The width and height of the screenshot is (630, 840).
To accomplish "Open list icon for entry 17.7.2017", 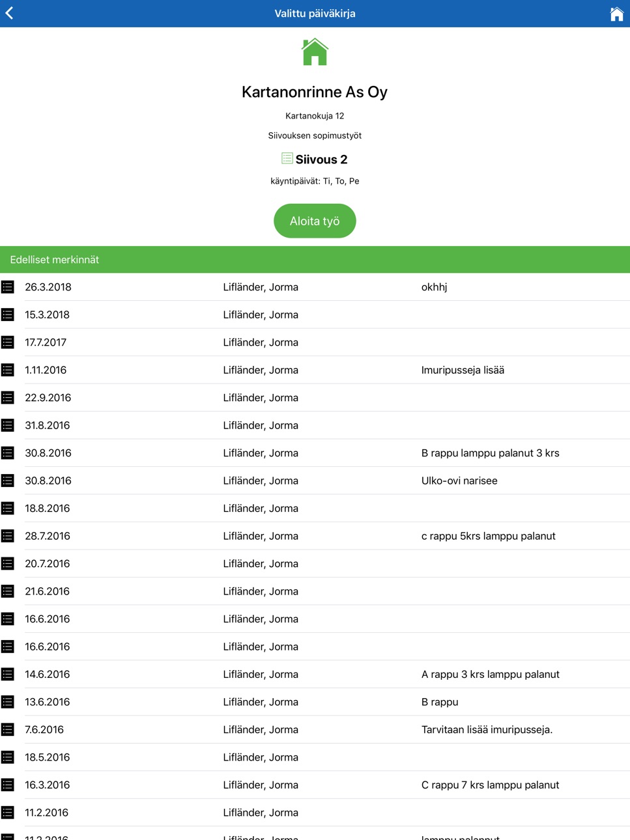I will [x=8, y=342].
